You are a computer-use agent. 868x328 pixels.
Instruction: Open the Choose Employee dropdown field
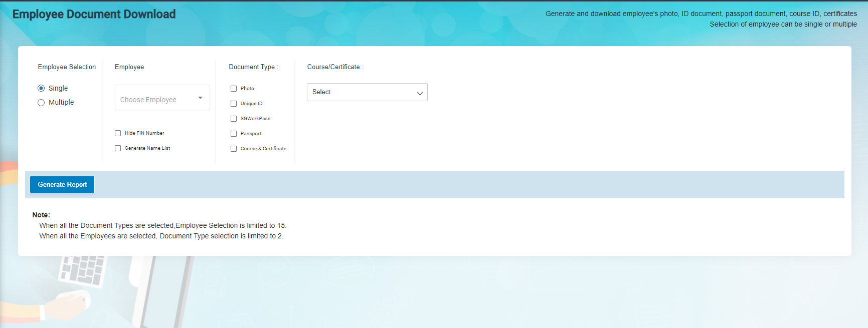coord(155,99)
